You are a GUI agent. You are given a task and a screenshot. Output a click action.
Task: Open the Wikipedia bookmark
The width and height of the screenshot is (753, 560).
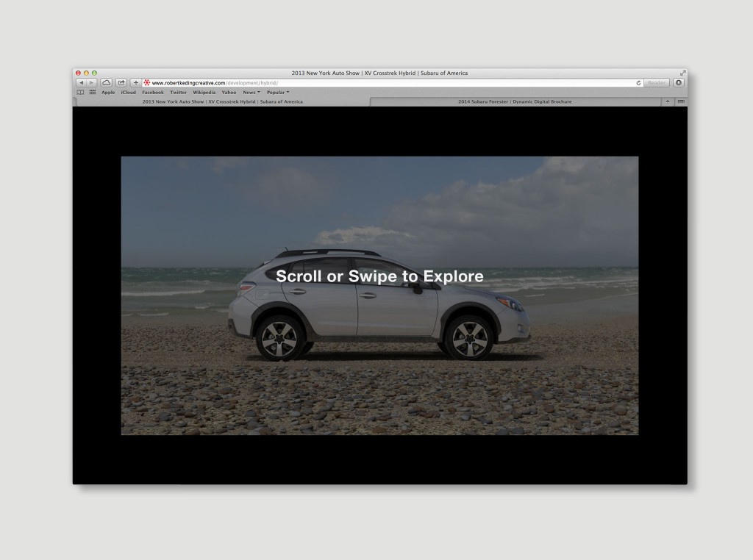(x=204, y=92)
